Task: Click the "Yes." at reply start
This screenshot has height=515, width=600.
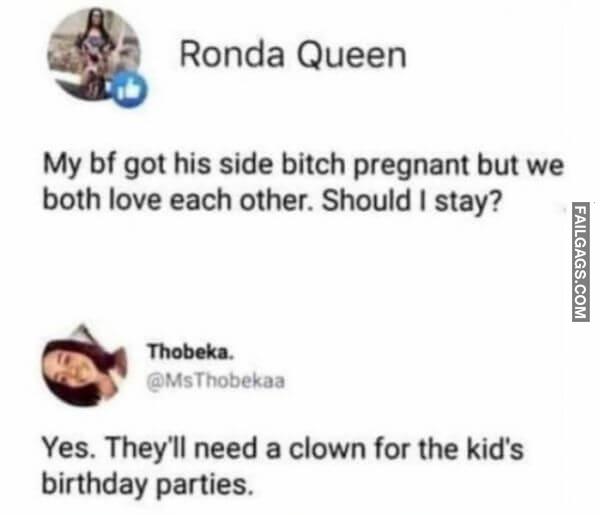Action: [x=69, y=448]
